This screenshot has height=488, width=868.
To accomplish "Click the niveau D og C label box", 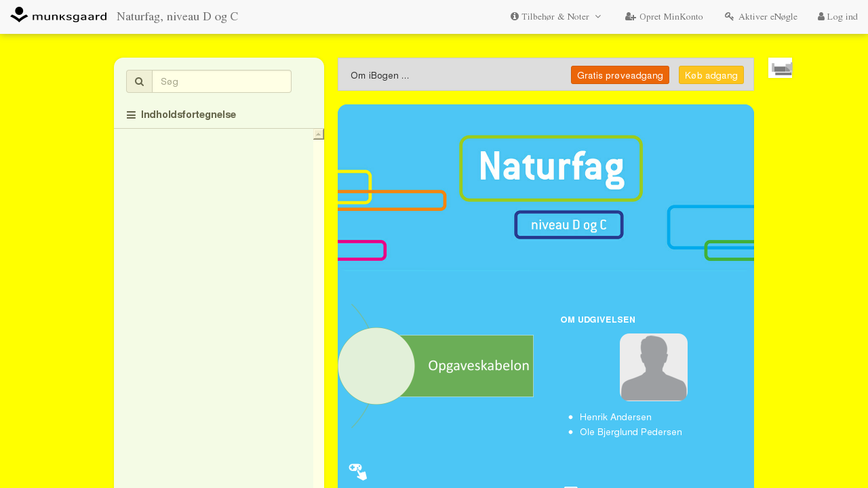I will pyautogui.click(x=568, y=225).
